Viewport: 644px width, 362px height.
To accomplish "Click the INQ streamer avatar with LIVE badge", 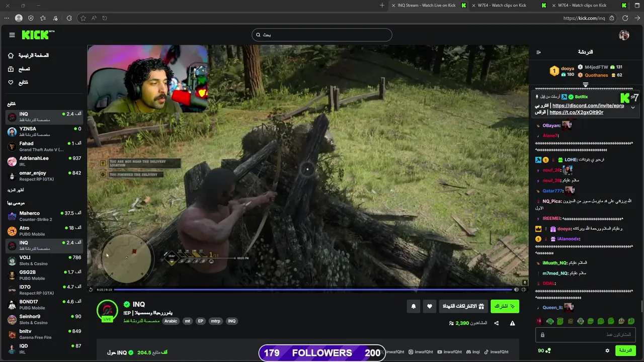I will pos(107,311).
